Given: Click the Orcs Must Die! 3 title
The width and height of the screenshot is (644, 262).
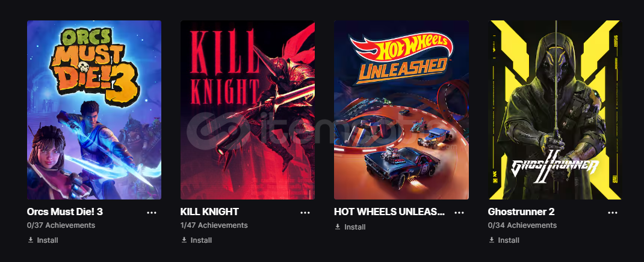Looking at the screenshot, I should [65, 212].
